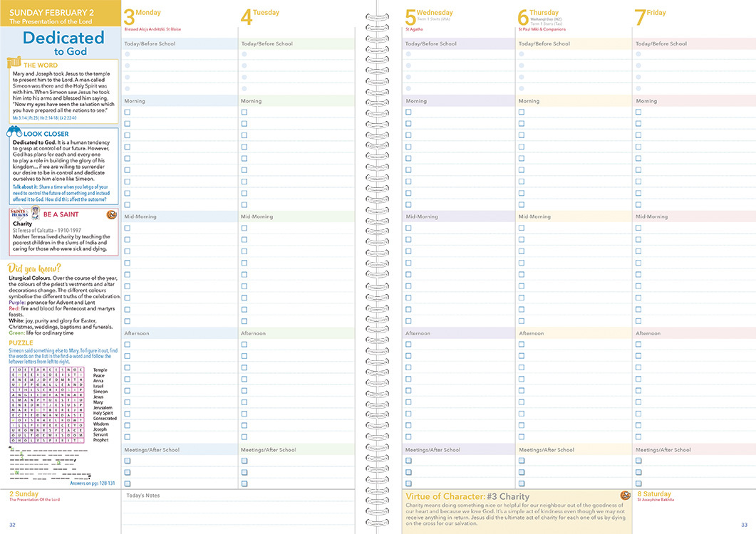The width and height of the screenshot is (756, 534).
Task: Click the BE A SAINT heading
Action: [x=61, y=214]
